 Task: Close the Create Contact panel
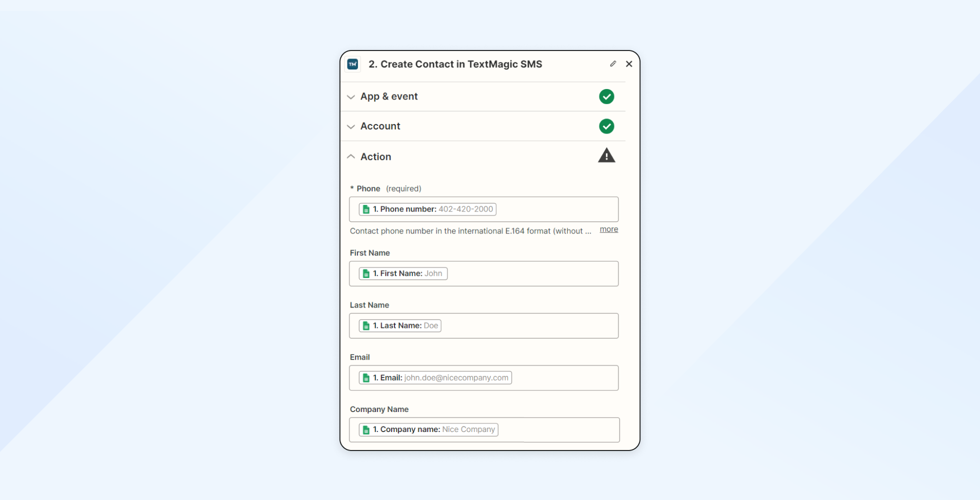pyautogui.click(x=629, y=64)
